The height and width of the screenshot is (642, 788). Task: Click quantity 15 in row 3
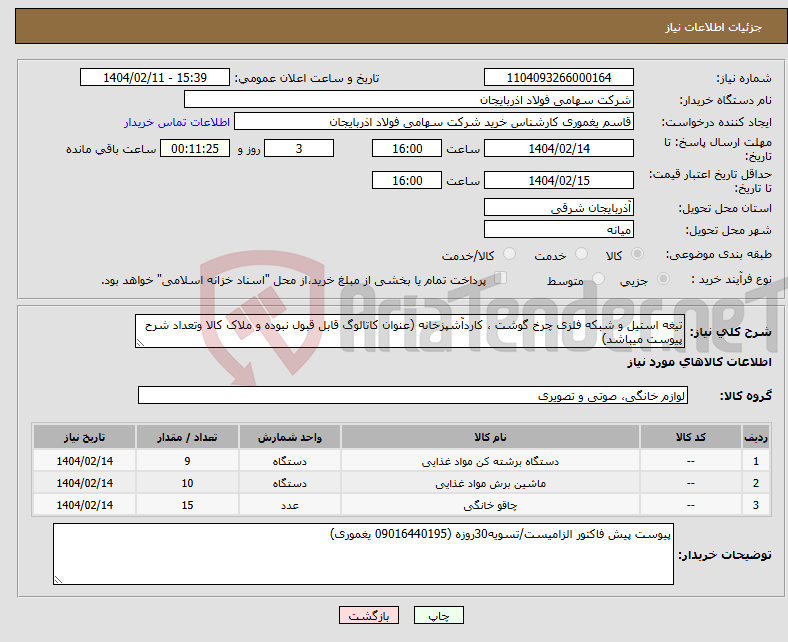[187, 505]
